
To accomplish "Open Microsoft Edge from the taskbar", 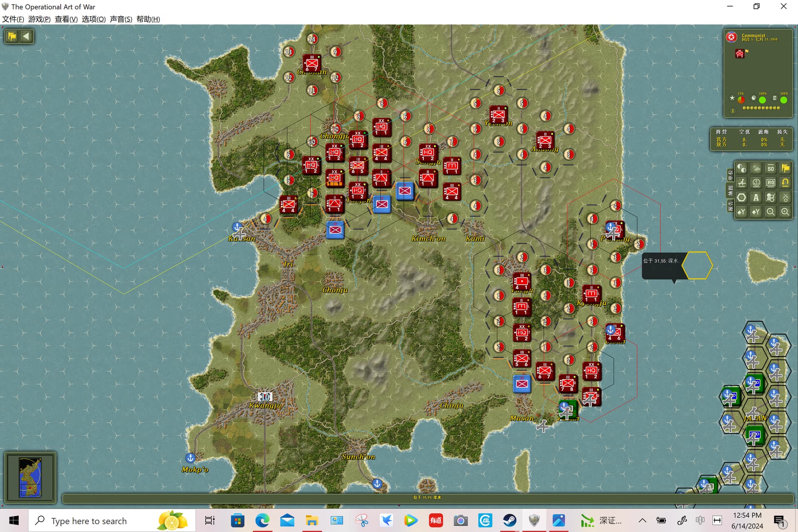I will [x=262, y=520].
